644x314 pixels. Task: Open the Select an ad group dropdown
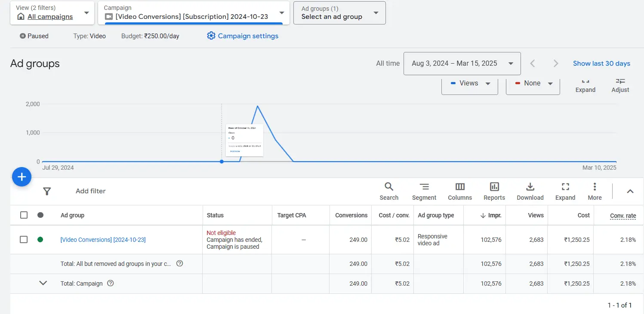[x=339, y=13]
